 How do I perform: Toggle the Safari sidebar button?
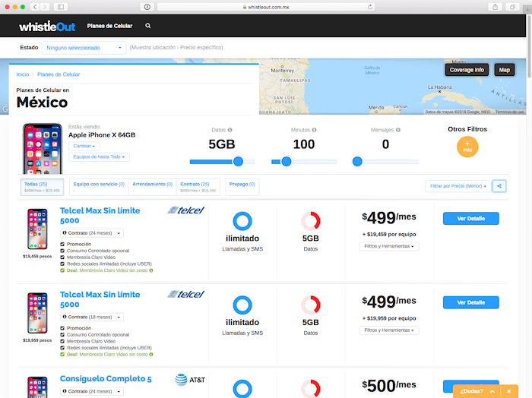[x=61, y=7]
